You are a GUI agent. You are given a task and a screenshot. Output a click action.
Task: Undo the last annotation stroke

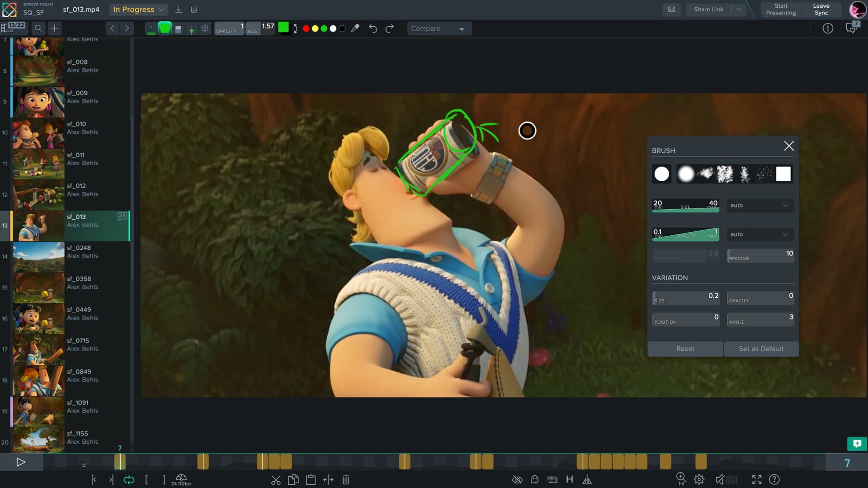coord(373,28)
